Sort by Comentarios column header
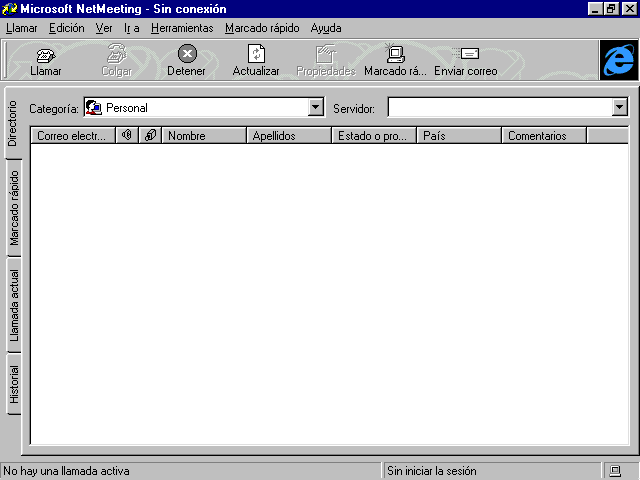 (x=544, y=135)
